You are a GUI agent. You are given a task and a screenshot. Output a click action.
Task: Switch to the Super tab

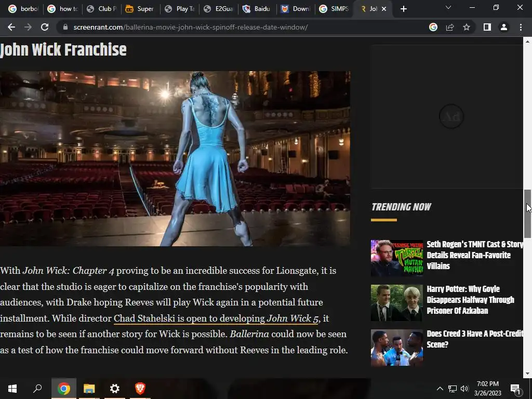click(x=140, y=9)
